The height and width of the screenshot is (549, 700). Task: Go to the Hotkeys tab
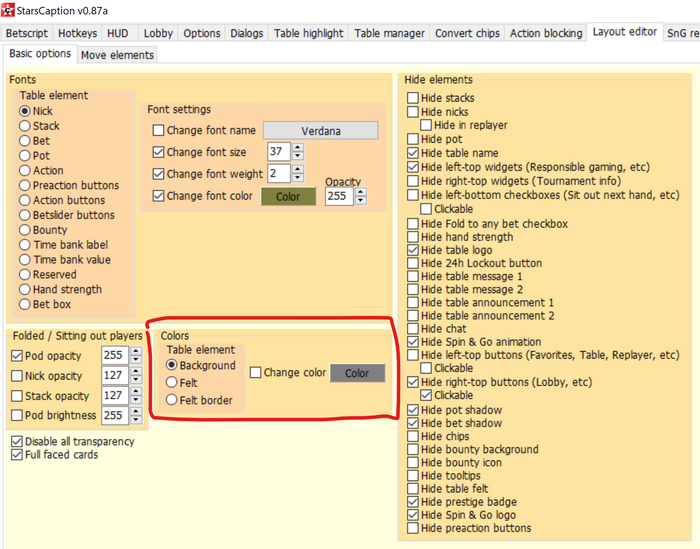(x=78, y=33)
